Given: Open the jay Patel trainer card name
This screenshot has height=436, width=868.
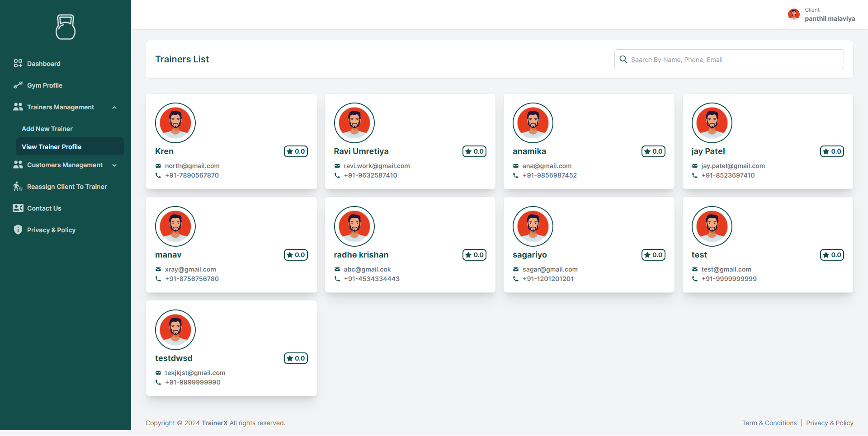Looking at the screenshot, I should [x=708, y=151].
